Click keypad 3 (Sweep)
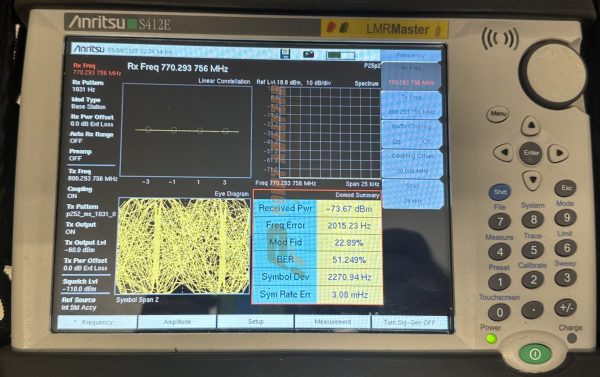The width and height of the screenshot is (600, 377). pyautogui.click(x=565, y=277)
